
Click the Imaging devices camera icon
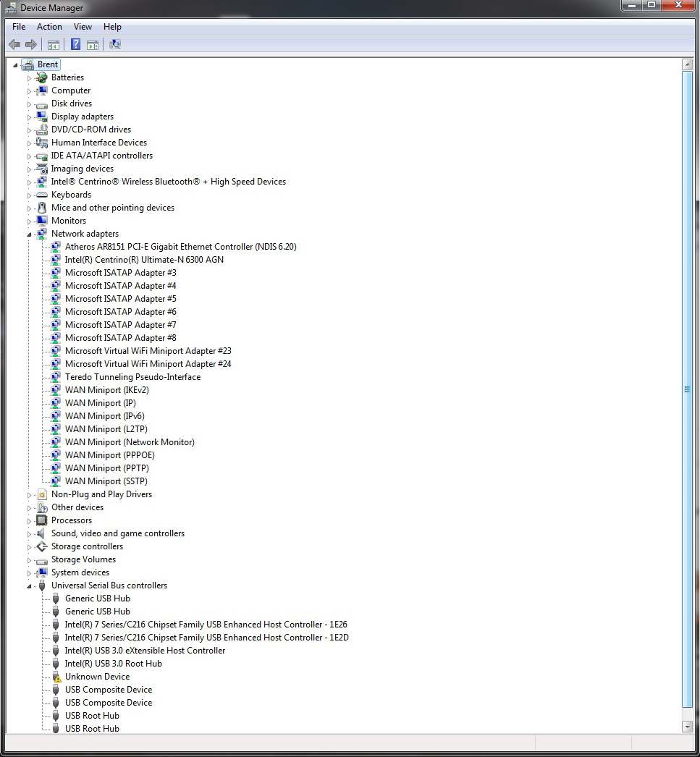pyautogui.click(x=42, y=169)
